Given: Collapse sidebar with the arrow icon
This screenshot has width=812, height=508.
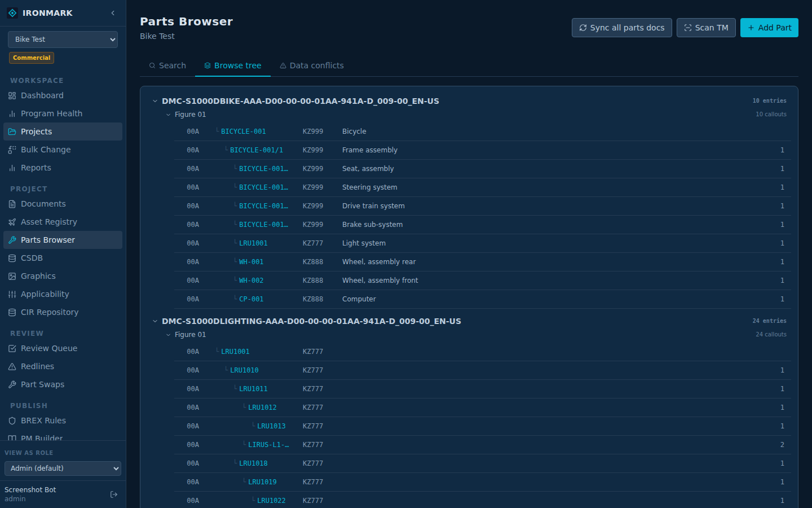Looking at the screenshot, I should [113, 13].
